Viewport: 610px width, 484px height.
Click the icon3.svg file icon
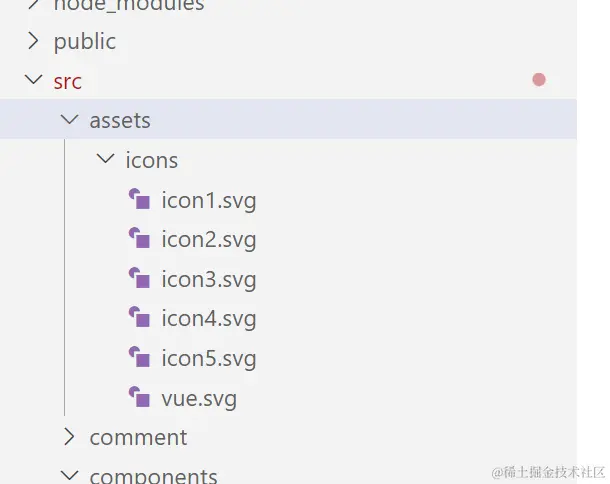[x=139, y=279]
